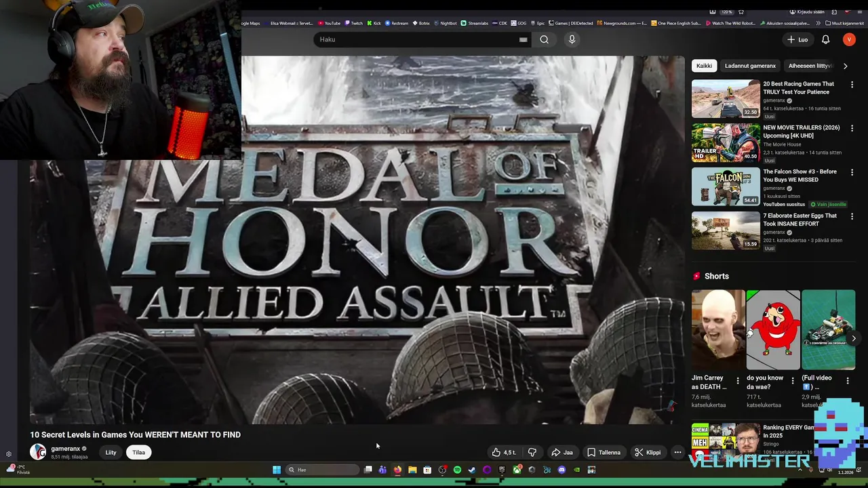868x488 pixels.
Task: Open 7 Elaborate Easter Eggs video title
Action: pos(800,220)
